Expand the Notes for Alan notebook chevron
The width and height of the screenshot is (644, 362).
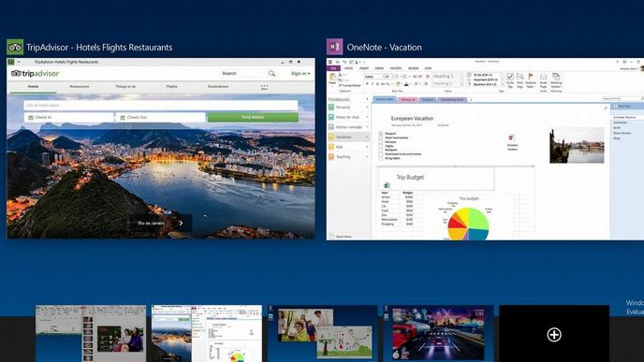click(367, 117)
